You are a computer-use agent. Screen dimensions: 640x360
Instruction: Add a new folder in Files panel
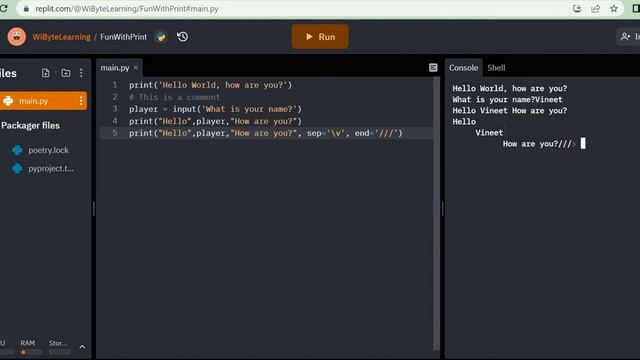point(65,73)
